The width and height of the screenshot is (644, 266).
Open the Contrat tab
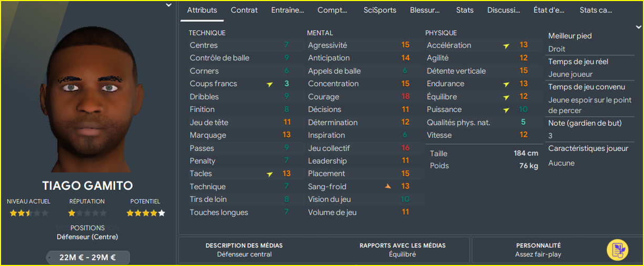click(244, 10)
